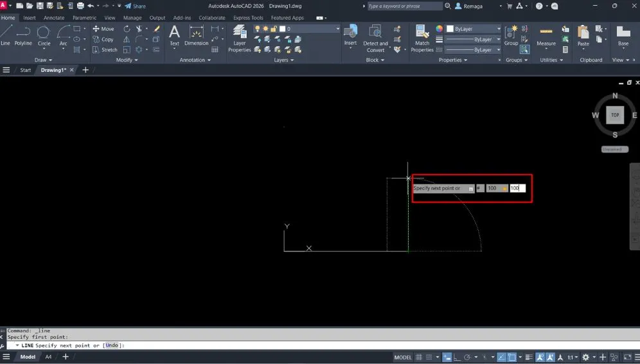Click the Dimension tool
This screenshot has width=640, height=364.
pos(197,35)
